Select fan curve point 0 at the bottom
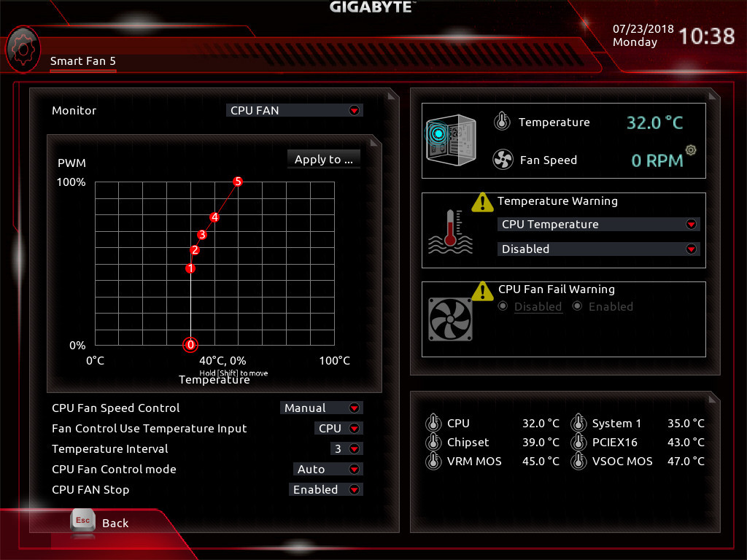747x560 pixels. point(190,345)
